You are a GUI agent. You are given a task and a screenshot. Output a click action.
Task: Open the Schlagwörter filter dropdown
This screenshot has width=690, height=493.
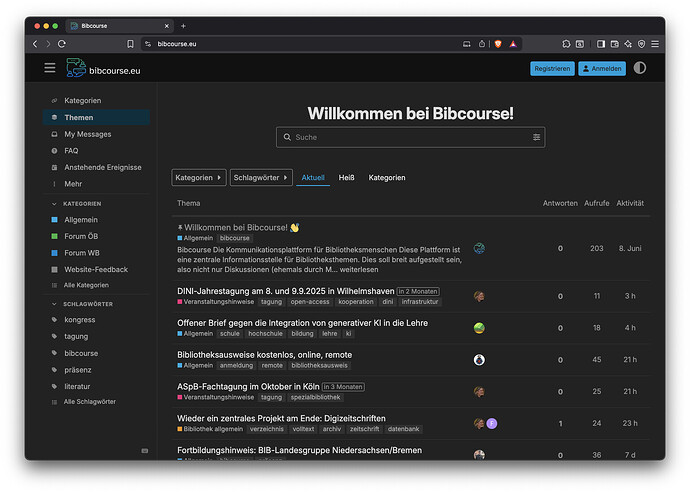point(261,177)
